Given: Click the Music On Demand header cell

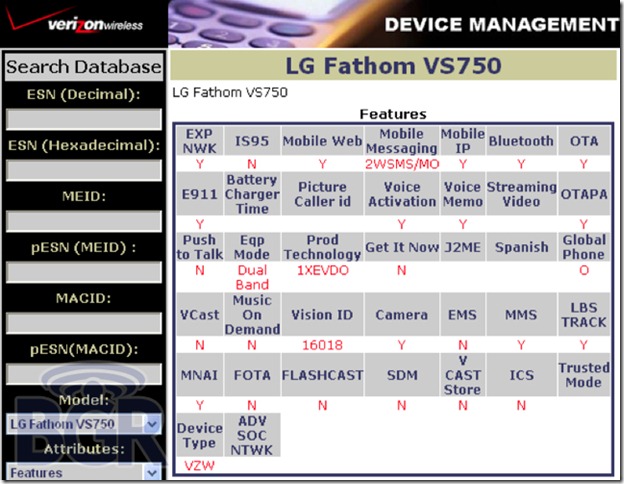Looking at the screenshot, I should pos(252,314).
